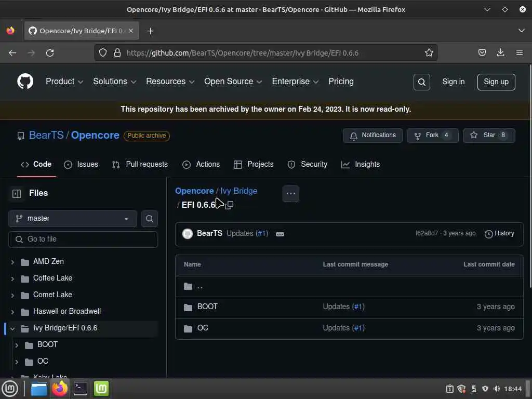
Task: Click the Pricing link
Action: click(341, 82)
